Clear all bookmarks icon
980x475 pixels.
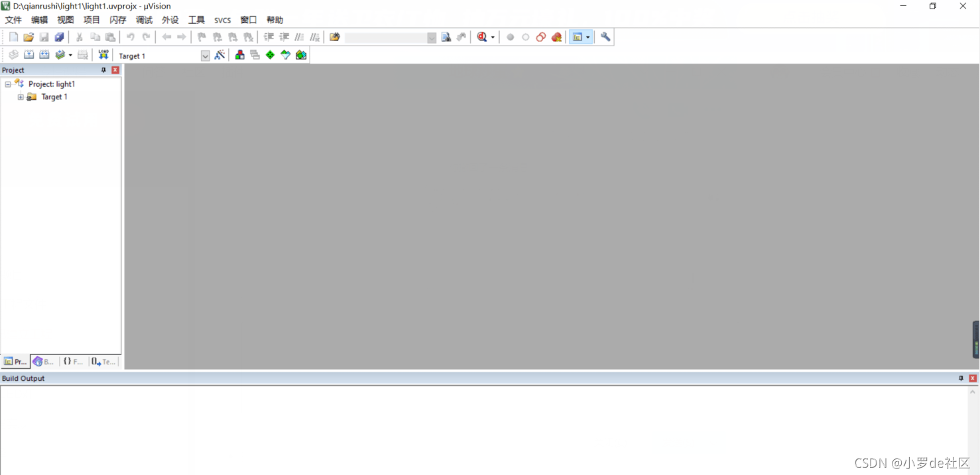tap(248, 37)
